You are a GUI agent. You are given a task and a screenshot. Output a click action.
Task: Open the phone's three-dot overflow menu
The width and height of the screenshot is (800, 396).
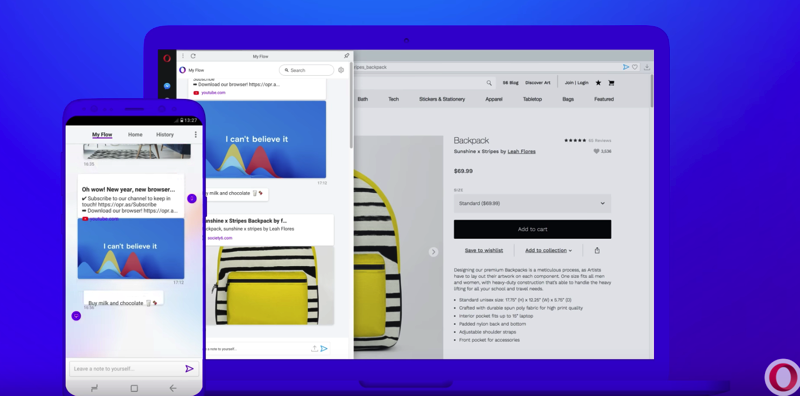coord(195,135)
